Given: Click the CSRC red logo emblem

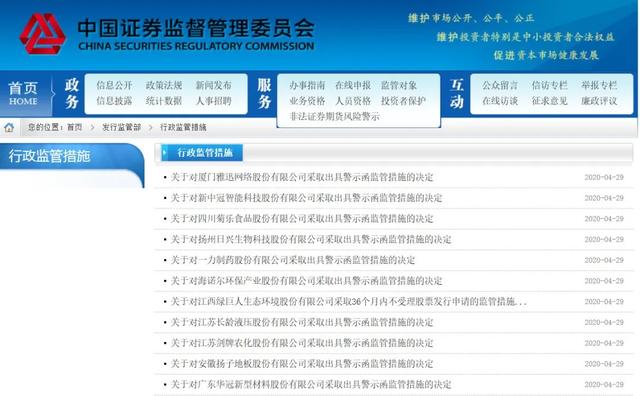Looking at the screenshot, I should [42, 33].
